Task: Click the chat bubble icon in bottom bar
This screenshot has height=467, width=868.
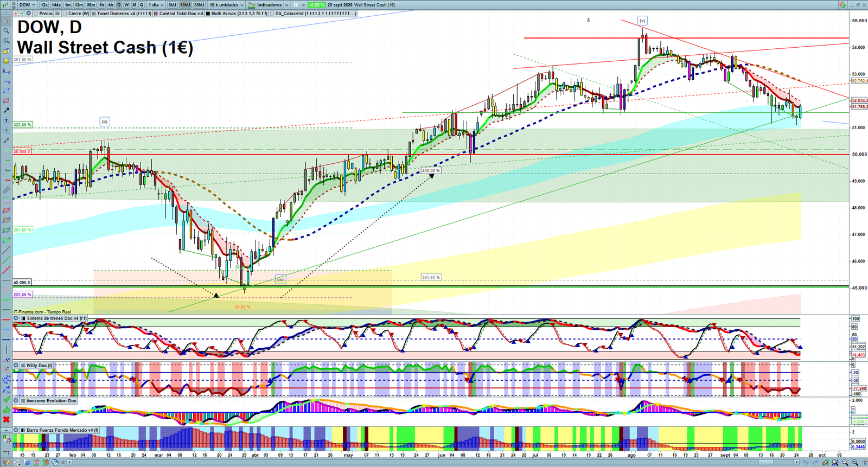Action: click(x=26, y=463)
